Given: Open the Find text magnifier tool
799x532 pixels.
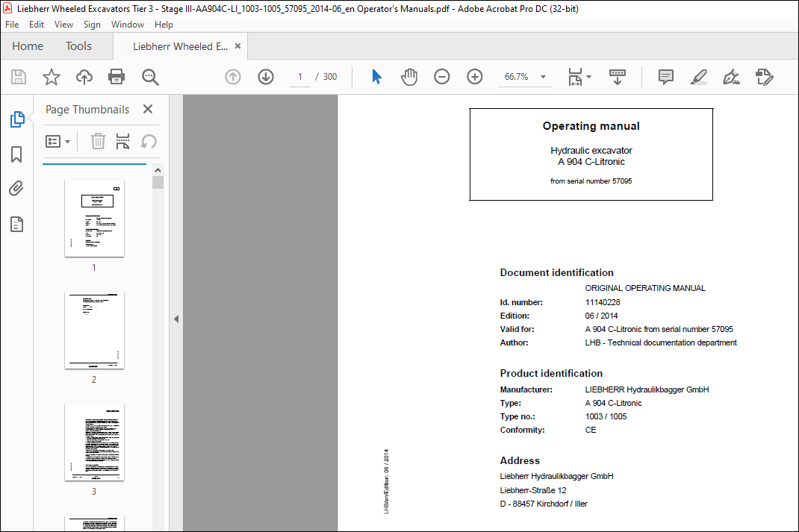Looking at the screenshot, I should pos(150,77).
